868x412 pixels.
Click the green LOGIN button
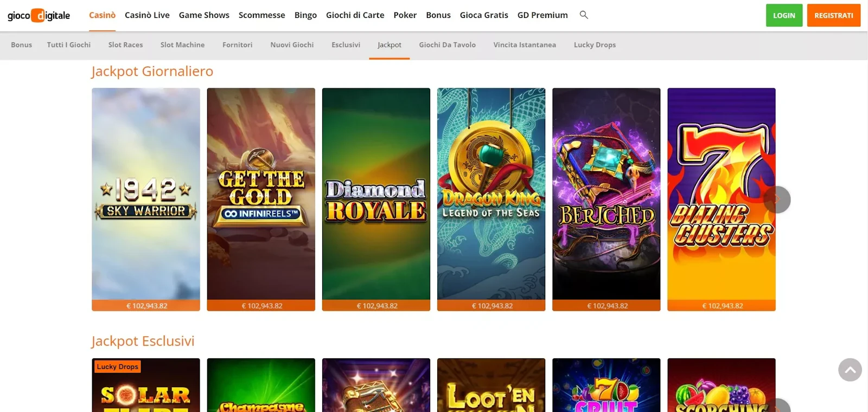pyautogui.click(x=784, y=15)
